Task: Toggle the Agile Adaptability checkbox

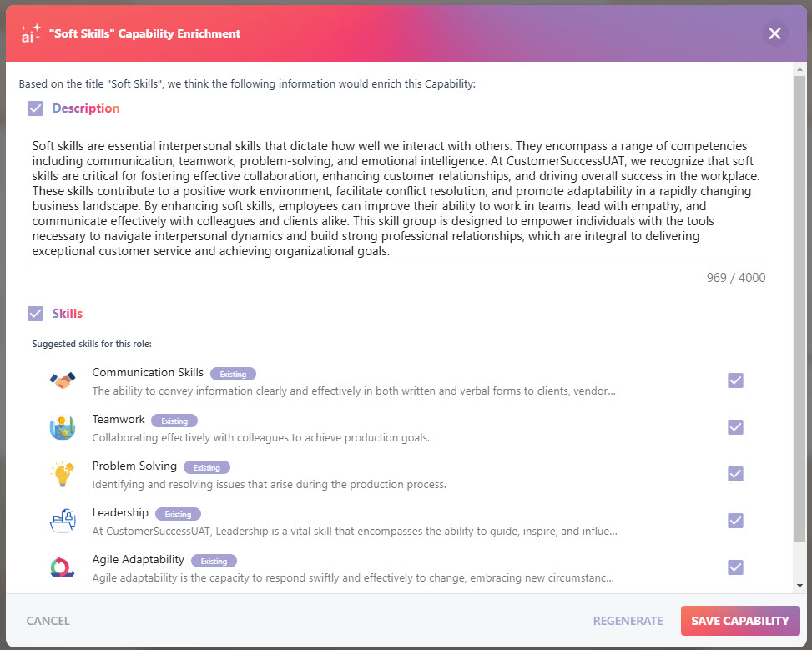Action: tap(735, 567)
